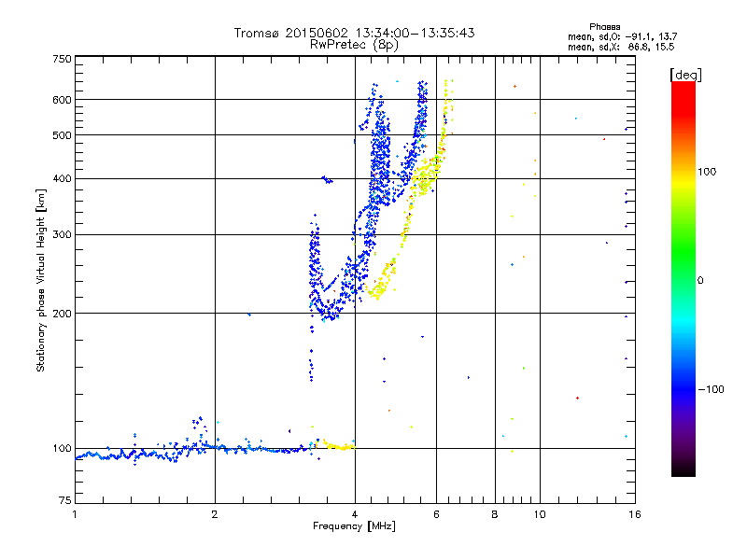Click the red data point near 12 MHz, 130 km

(x=577, y=399)
